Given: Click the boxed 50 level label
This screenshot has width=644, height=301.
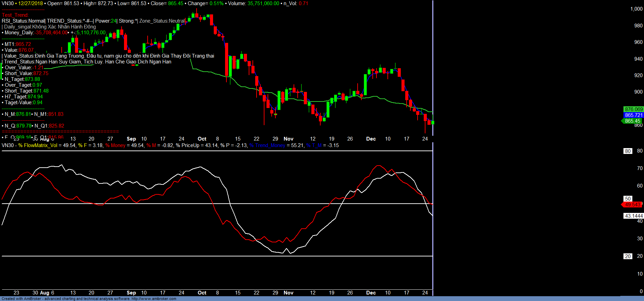Looking at the screenshot, I should (x=628, y=199).
